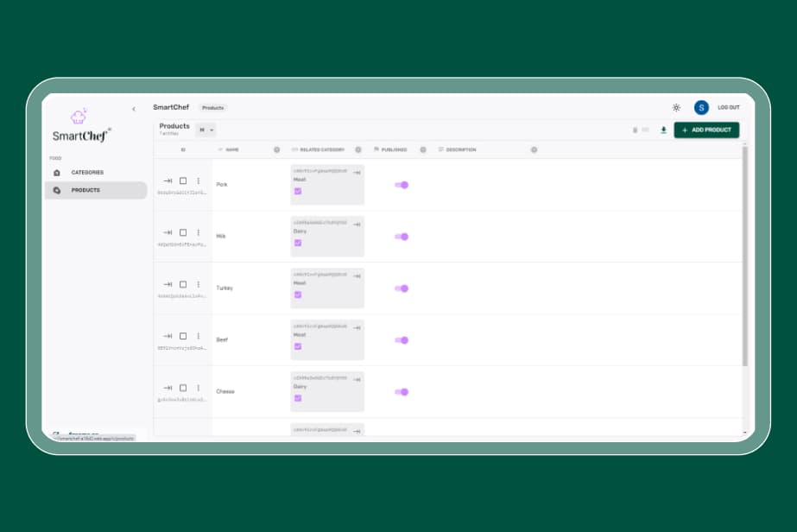Viewport: 797px width, 532px height.
Task: Open Dairy category reference arrow in Cheese row
Action: coord(357,380)
